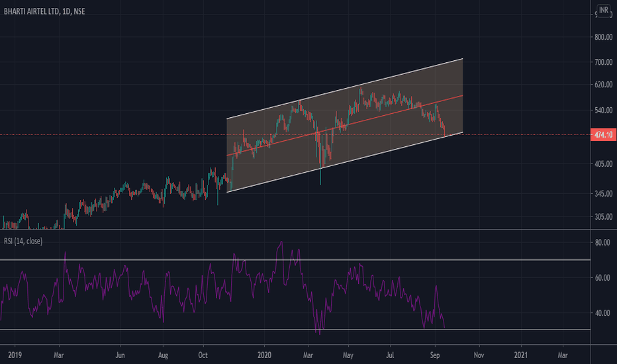This screenshot has height=364, width=617.
Task: Select the upper RSI overbought horizontal line
Action: coord(295,259)
